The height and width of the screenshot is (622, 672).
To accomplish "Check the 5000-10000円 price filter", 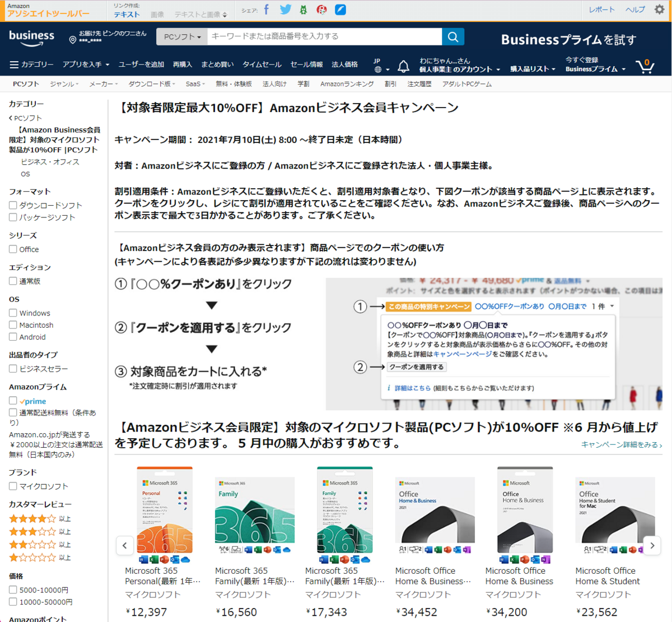I will pyautogui.click(x=13, y=589).
